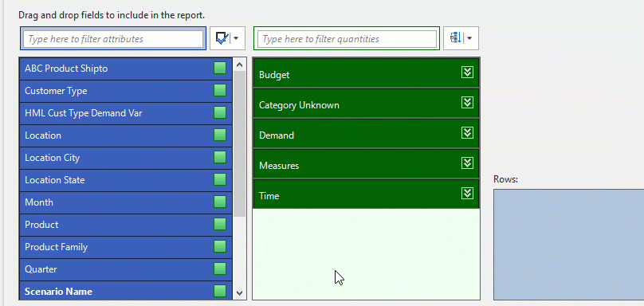644x306 pixels.
Task: Toggle the Location City green checkbox
Action: (220, 157)
